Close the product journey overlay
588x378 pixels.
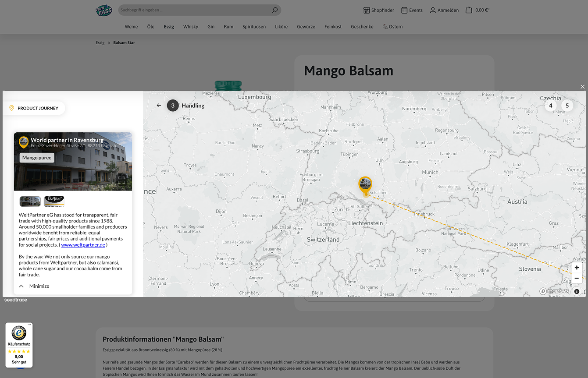[x=582, y=87]
